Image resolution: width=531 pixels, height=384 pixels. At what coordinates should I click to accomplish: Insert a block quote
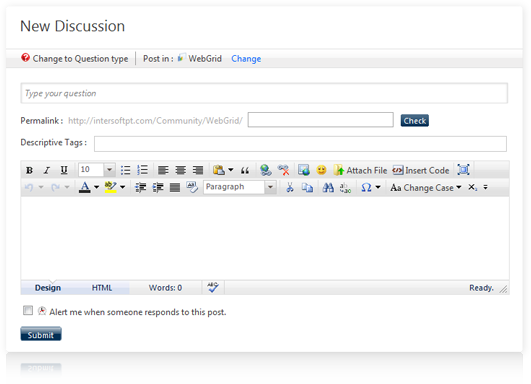point(245,170)
